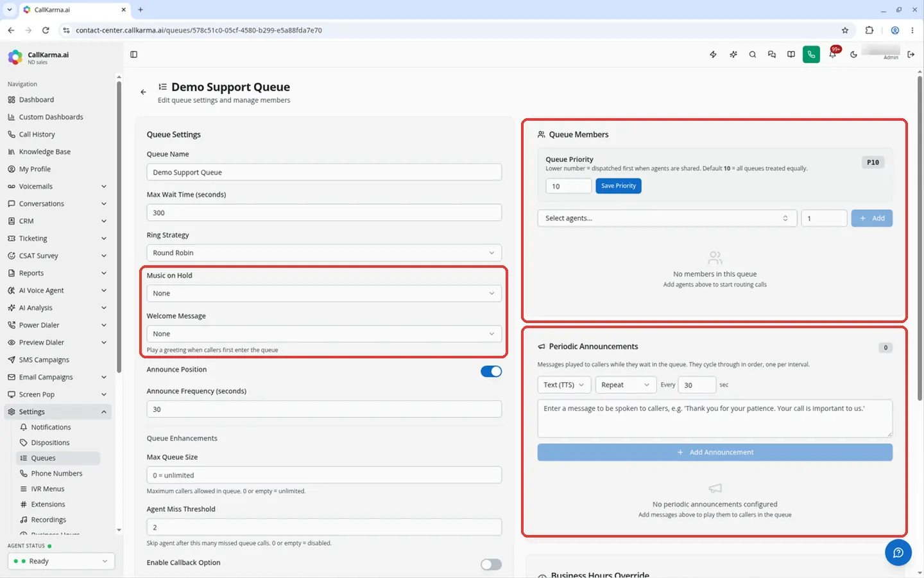Open the Repeat mode dropdown
The width and height of the screenshot is (924, 578).
(x=626, y=385)
